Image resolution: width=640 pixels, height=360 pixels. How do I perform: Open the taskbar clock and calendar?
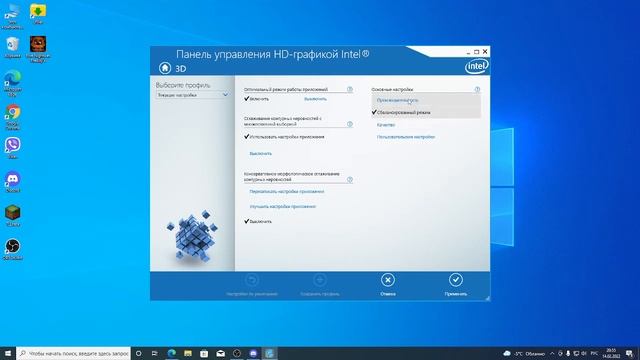click(x=611, y=353)
